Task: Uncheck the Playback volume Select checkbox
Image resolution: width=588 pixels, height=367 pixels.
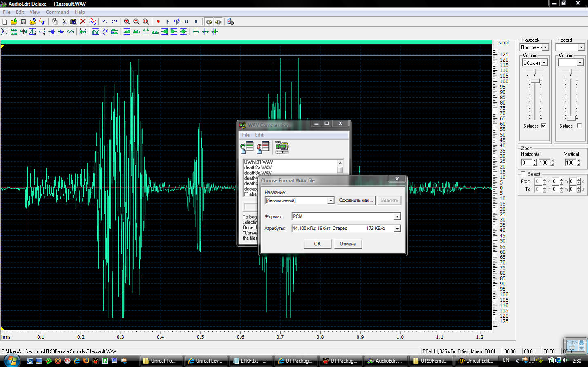Action: click(x=543, y=126)
